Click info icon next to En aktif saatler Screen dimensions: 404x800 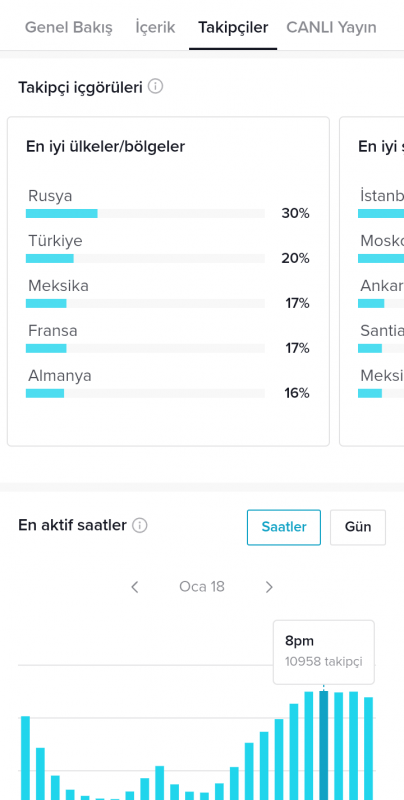pos(140,525)
